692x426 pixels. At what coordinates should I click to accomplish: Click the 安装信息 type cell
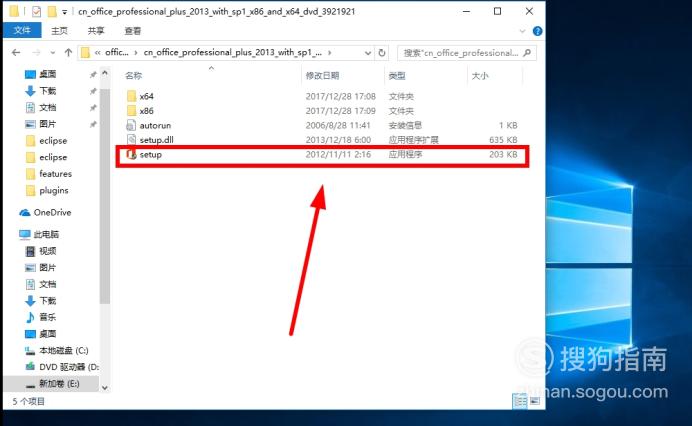point(405,125)
